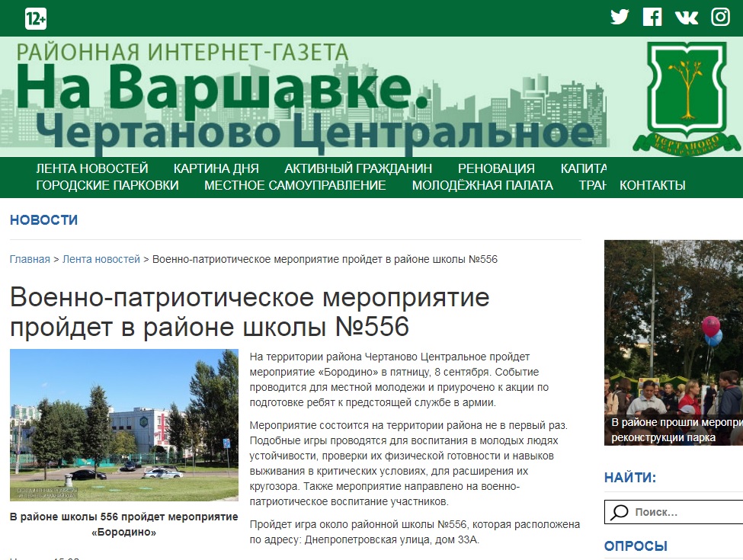Select Местное самоуправление in menu
743x560 pixels.
(x=295, y=185)
